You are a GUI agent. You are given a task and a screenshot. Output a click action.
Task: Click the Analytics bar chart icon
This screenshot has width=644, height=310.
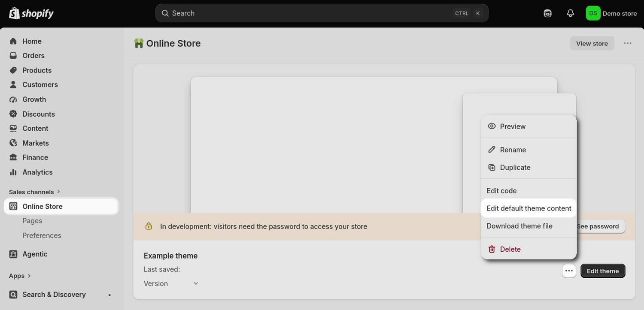click(x=13, y=172)
